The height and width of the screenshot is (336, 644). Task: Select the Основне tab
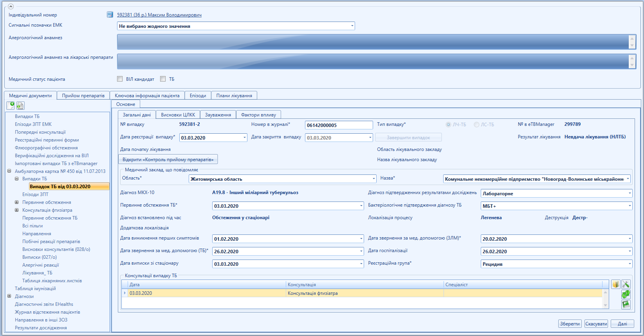[x=126, y=104]
